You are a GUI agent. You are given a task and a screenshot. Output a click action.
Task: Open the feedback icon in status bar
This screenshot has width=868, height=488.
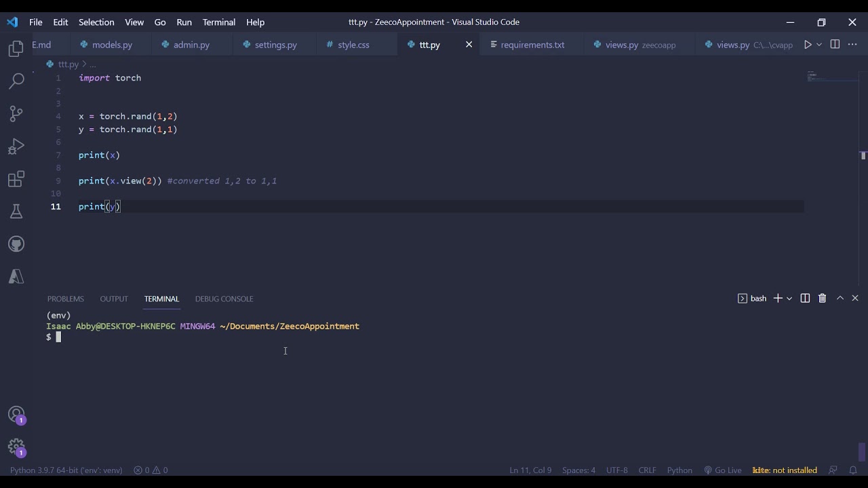(x=833, y=470)
